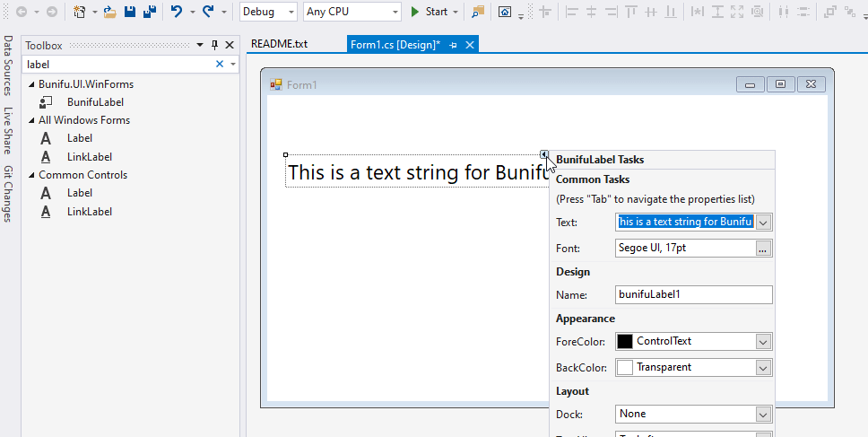Screen dimensions: 868x437
Task: Collapse BunifuLabel Tasks via smart tag glyph
Action: (x=544, y=154)
